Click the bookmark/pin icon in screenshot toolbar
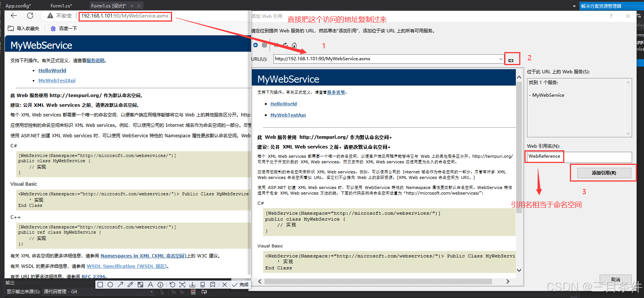Screen dimensions: 644x298 pos(213,285)
